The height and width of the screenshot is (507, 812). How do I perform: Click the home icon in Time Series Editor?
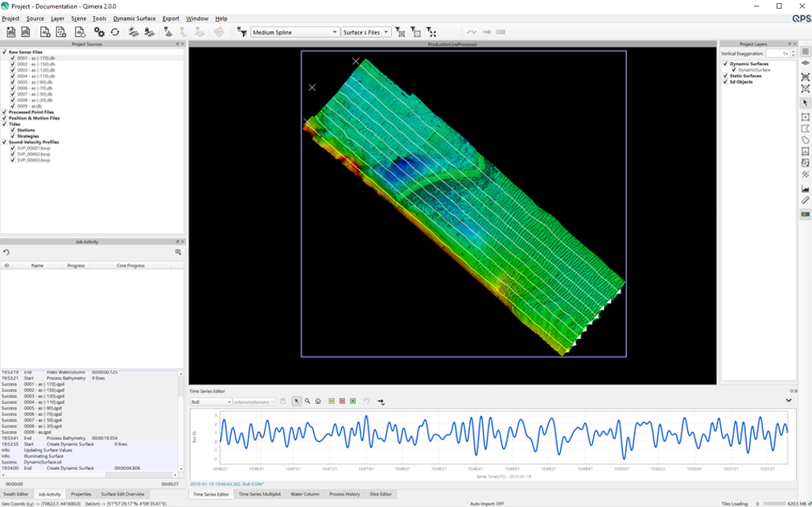pos(318,402)
